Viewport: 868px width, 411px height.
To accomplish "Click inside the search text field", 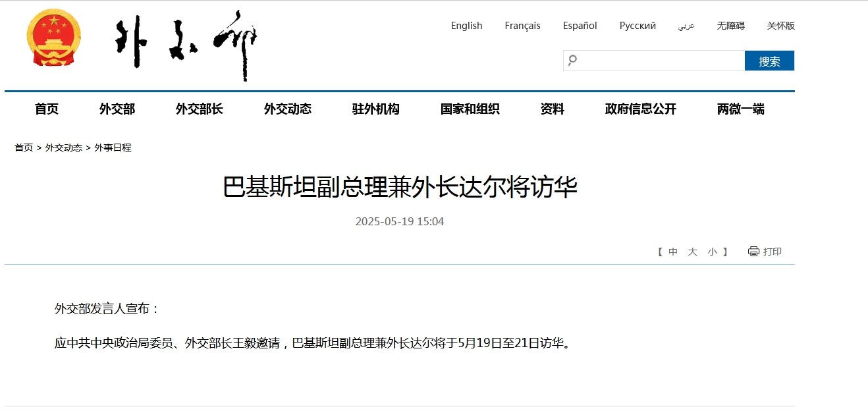I will click(659, 61).
